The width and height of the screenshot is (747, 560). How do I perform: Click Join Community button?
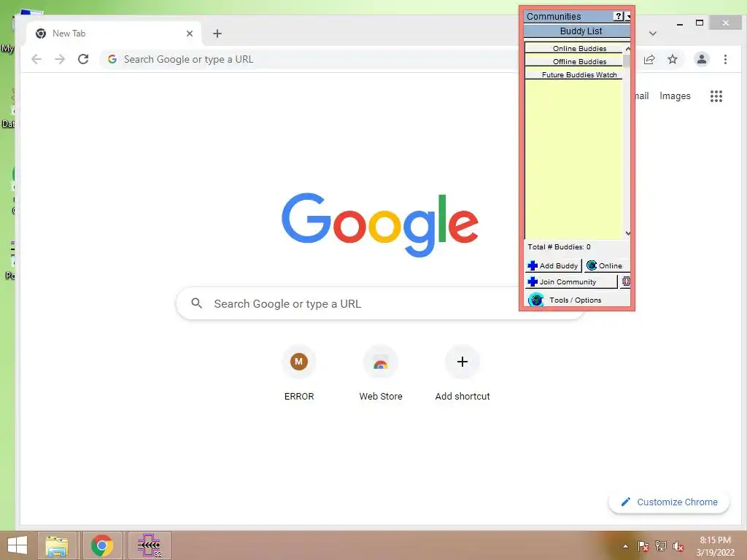coord(571,282)
